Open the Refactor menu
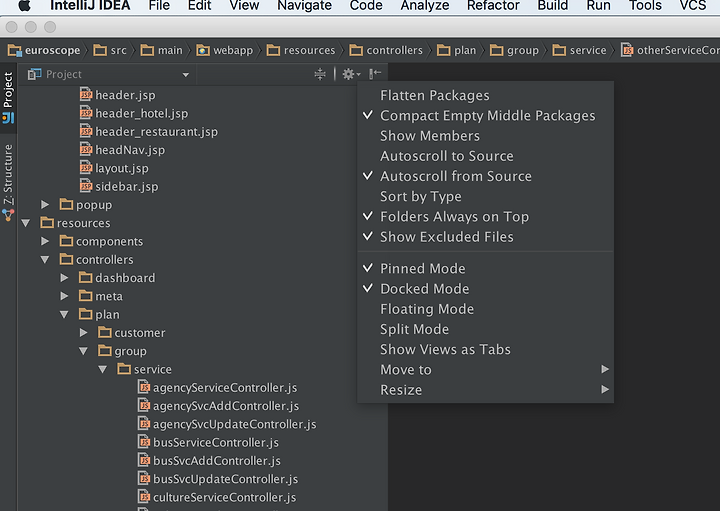The width and height of the screenshot is (720, 511). (493, 6)
